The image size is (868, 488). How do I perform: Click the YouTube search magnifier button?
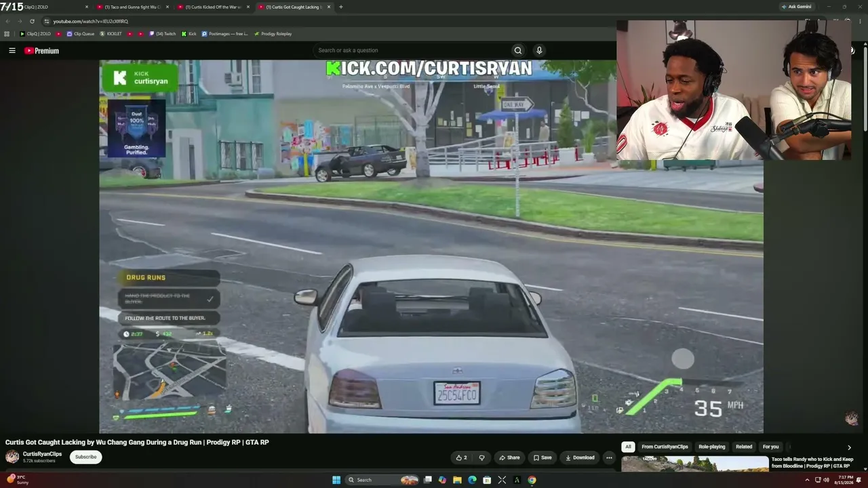coord(518,50)
